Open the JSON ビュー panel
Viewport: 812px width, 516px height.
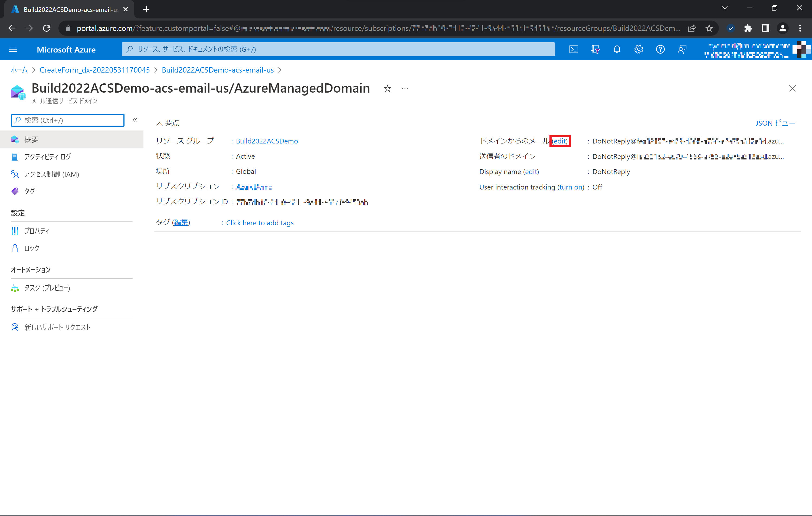coord(775,123)
